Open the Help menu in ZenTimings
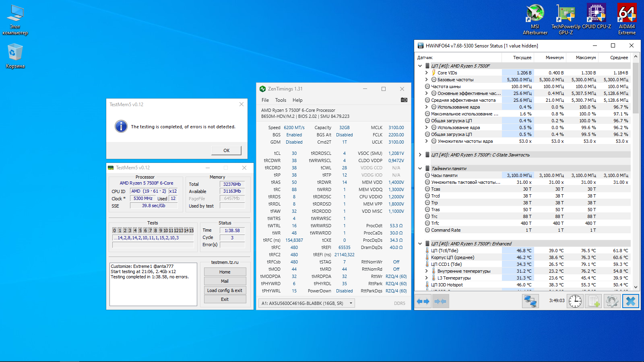The width and height of the screenshot is (644, 362). tap(297, 100)
